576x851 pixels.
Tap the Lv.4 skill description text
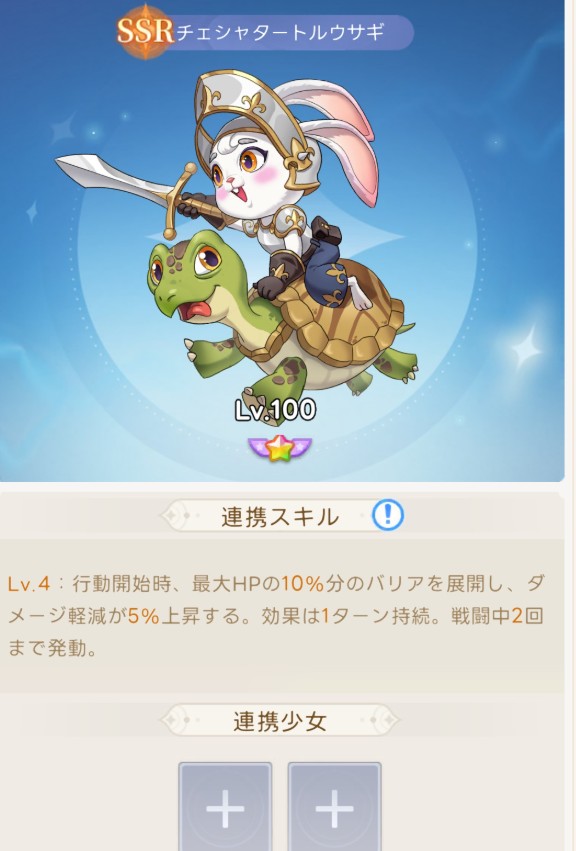point(276,616)
